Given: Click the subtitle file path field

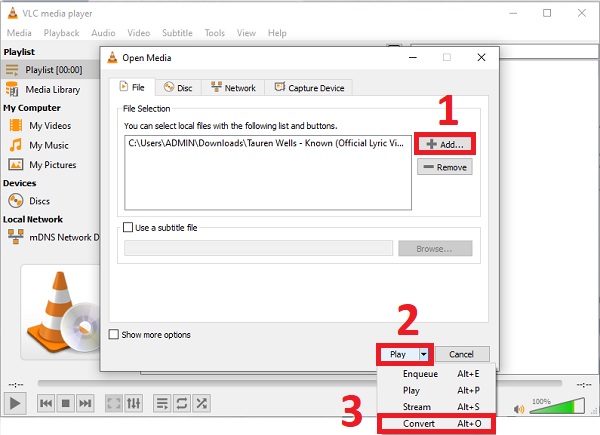Looking at the screenshot, I should tap(258, 248).
